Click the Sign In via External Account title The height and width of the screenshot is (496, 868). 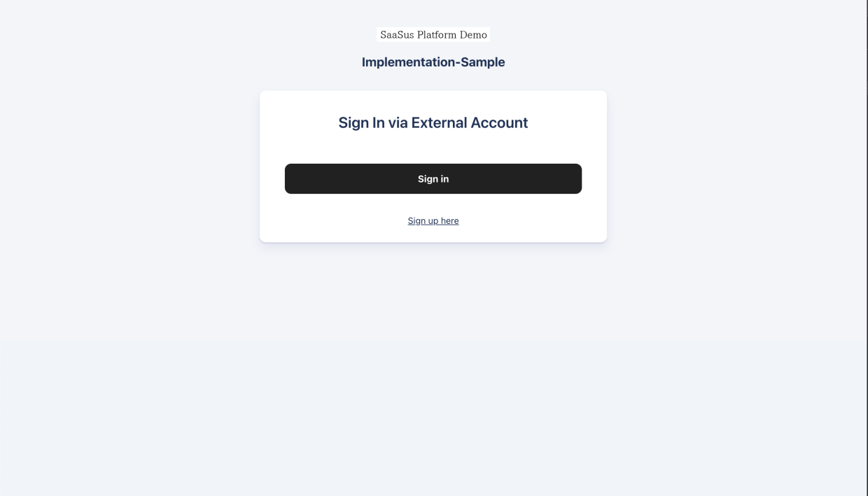433,122
